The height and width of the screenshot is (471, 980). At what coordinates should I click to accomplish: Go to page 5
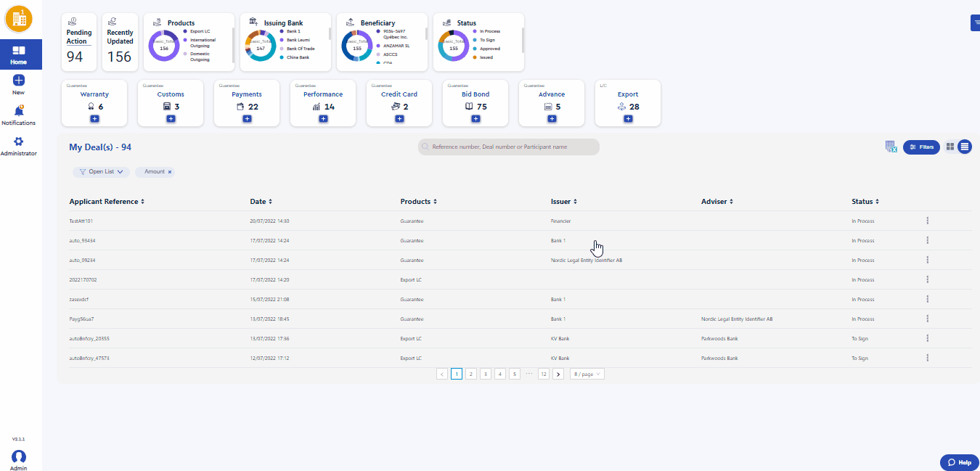pyautogui.click(x=515, y=374)
